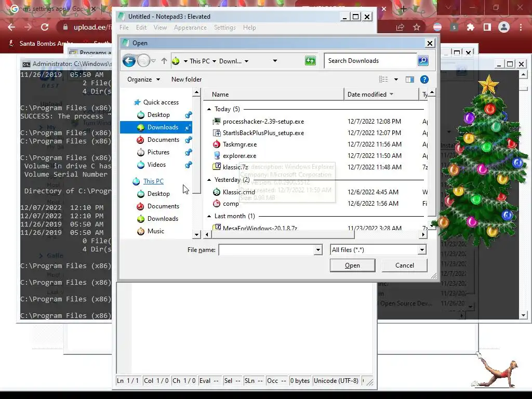Click the File name text field
Viewport: 532px width, 399px height.
click(x=267, y=250)
